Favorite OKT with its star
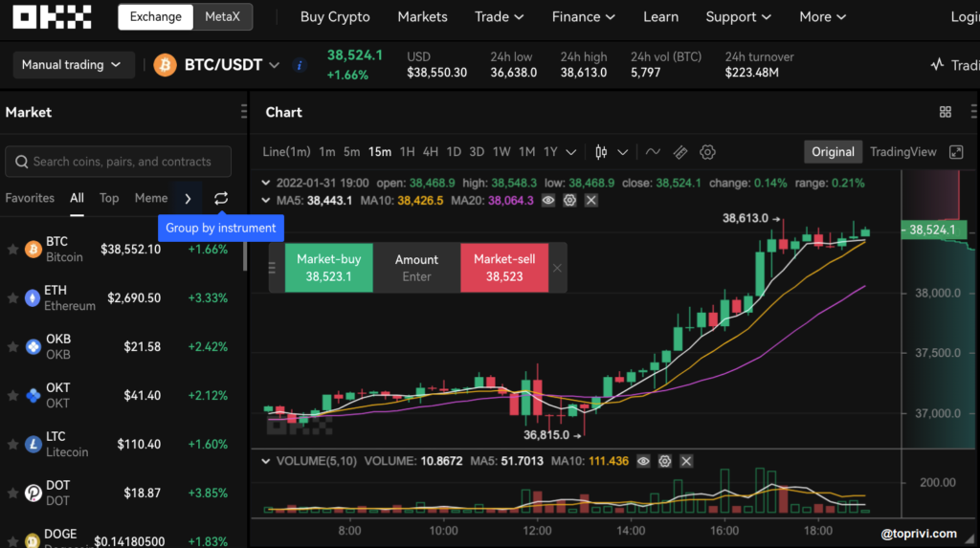The width and height of the screenshot is (980, 548). tap(12, 396)
